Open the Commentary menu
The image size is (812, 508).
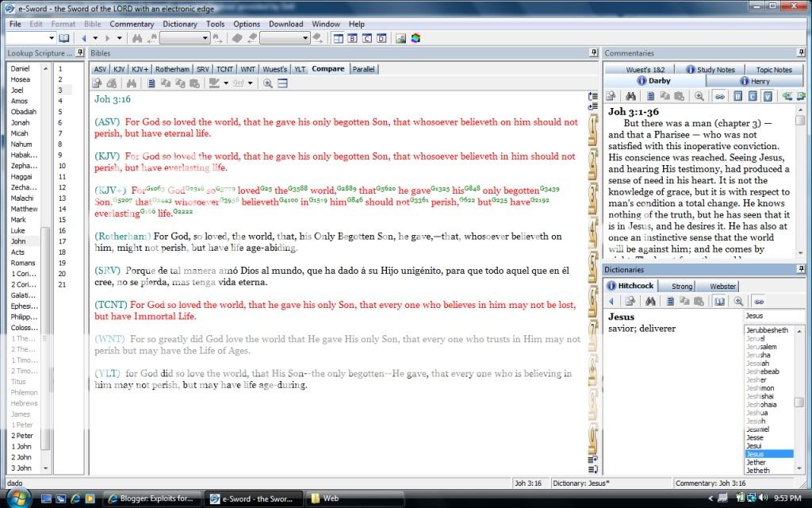pos(132,24)
